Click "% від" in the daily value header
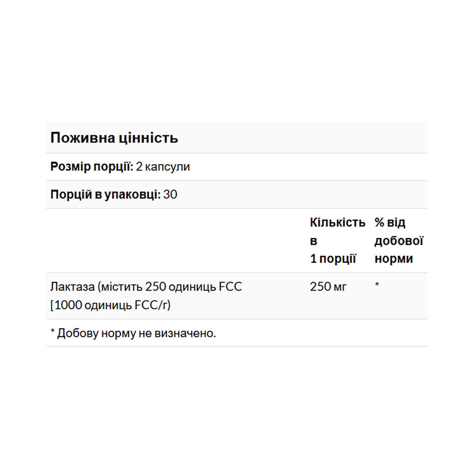Viewport: 476px width, 476px height. click(390, 222)
